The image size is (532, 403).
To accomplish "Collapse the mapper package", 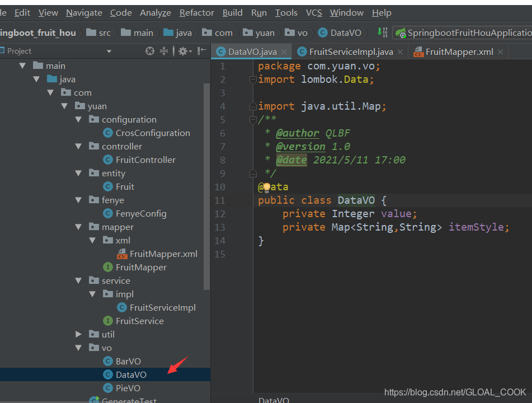I will coord(78,227).
